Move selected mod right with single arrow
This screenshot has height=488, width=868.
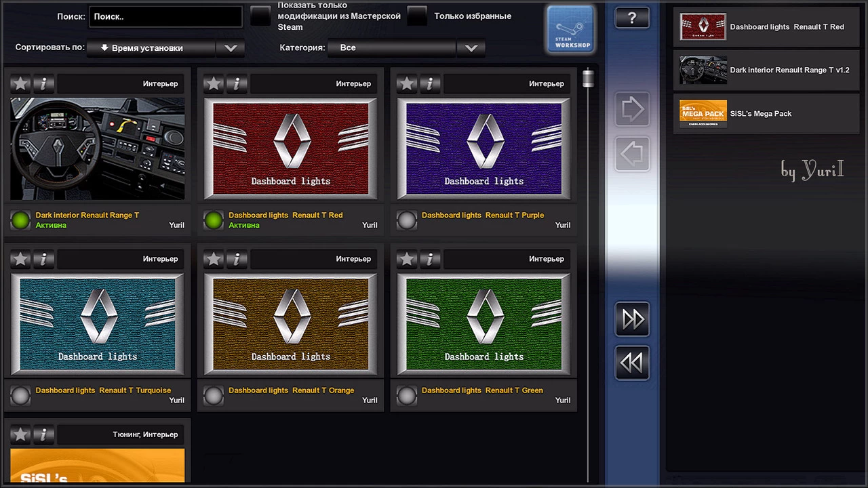click(x=632, y=109)
